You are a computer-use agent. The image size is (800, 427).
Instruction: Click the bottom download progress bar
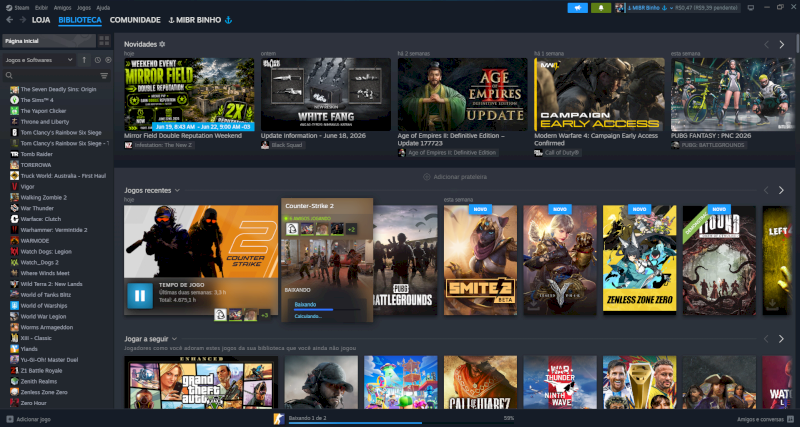point(401,423)
